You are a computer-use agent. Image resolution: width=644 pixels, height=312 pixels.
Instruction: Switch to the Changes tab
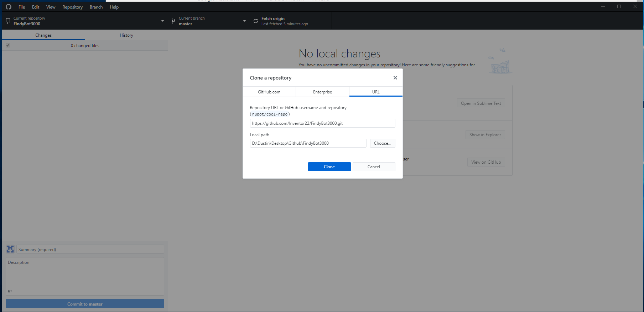(43, 35)
